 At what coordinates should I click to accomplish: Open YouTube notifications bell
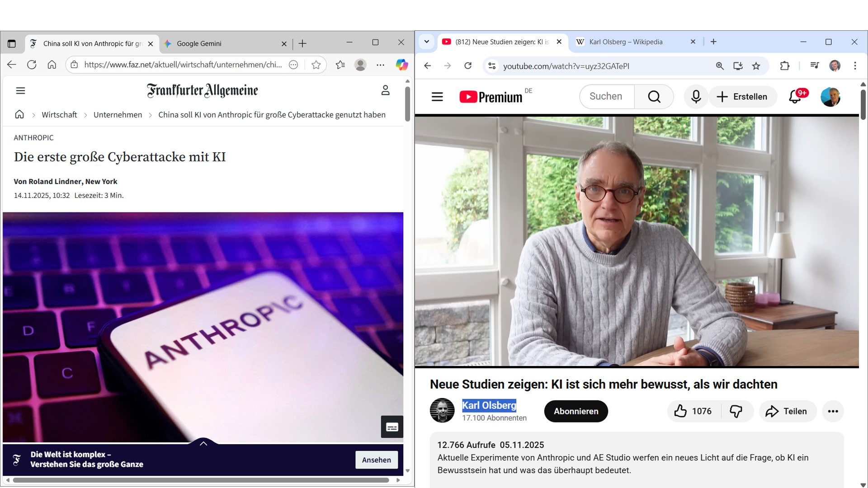pos(795,97)
